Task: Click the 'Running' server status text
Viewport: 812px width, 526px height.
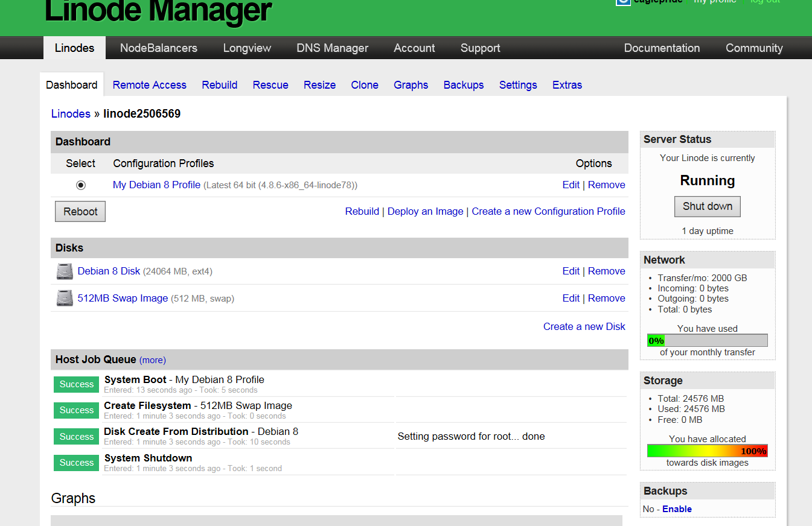Action: coord(708,180)
